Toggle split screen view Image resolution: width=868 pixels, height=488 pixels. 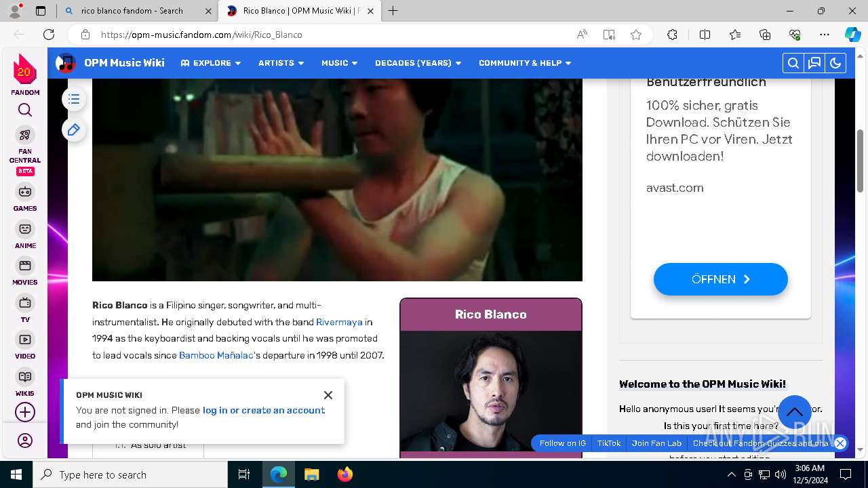pos(705,35)
